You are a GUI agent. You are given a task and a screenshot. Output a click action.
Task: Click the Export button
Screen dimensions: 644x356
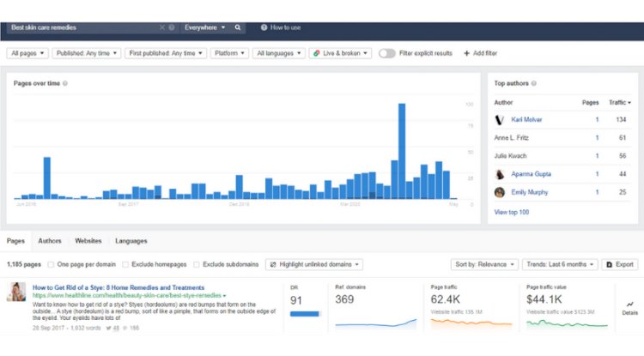[620, 264]
